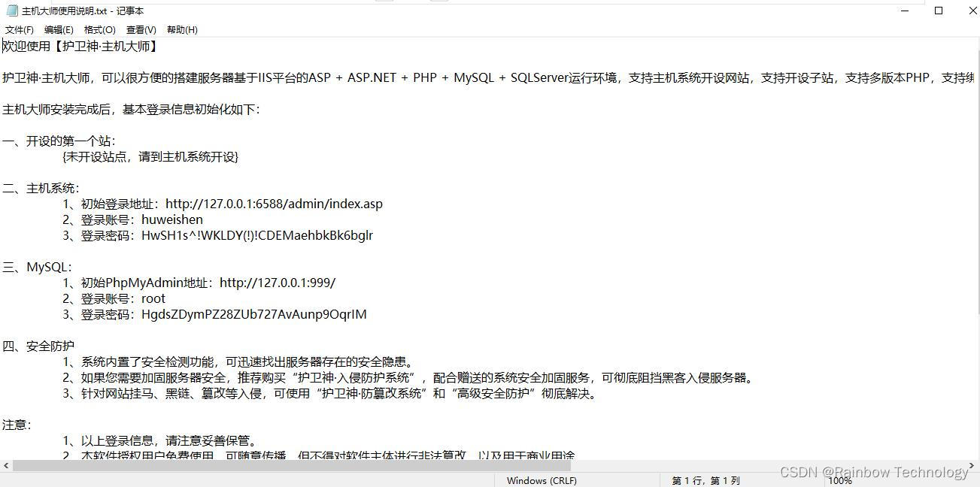Open the 文件(F) menu
This screenshot has width=980, height=487.
20,30
